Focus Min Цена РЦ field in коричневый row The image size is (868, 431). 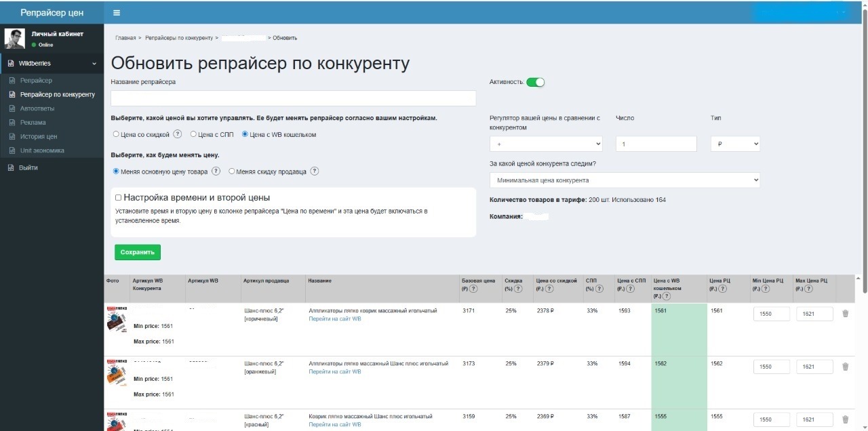coord(772,314)
